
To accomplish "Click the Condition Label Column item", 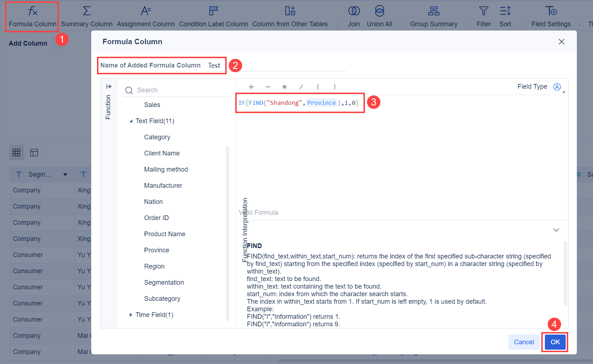I will tap(213, 16).
